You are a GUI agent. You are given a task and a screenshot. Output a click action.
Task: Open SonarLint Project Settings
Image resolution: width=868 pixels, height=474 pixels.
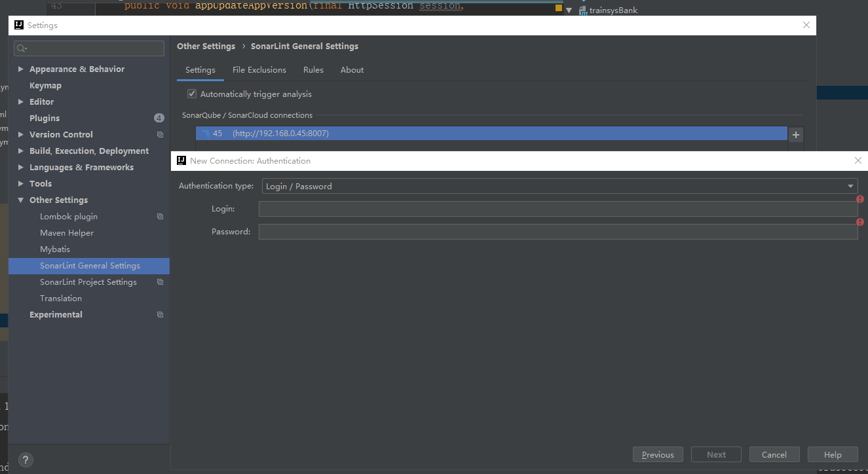89,282
